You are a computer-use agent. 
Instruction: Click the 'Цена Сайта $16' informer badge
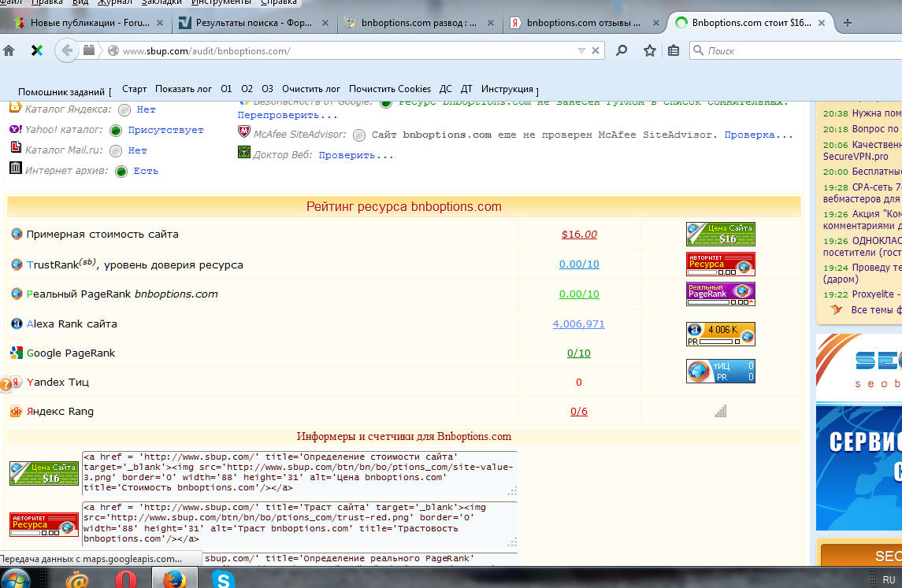pyautogui.click(x=720, y=234)
